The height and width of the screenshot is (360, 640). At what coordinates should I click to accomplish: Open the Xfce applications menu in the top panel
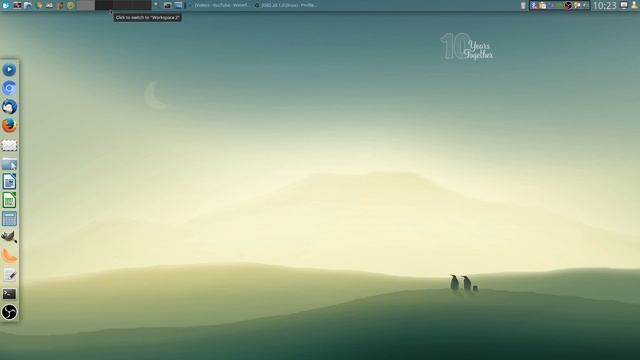pyautogui.click(x=6, y=5)
